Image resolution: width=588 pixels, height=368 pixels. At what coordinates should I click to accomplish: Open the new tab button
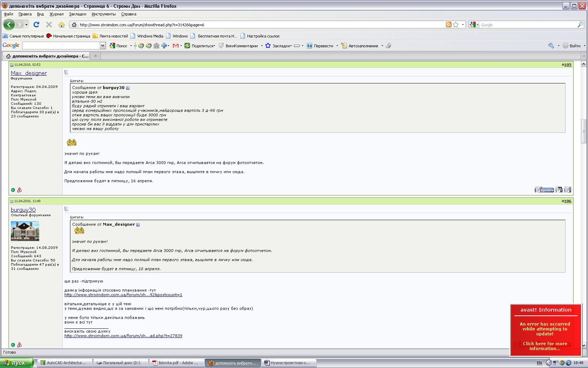[95, 56]
